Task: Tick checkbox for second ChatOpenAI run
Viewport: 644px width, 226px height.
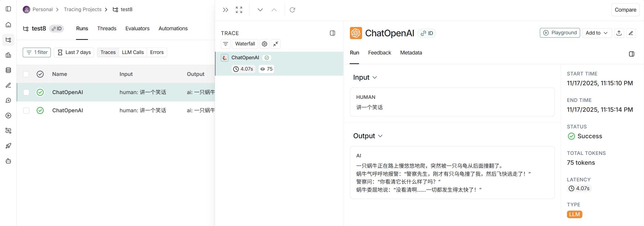Action: [26, 110]
